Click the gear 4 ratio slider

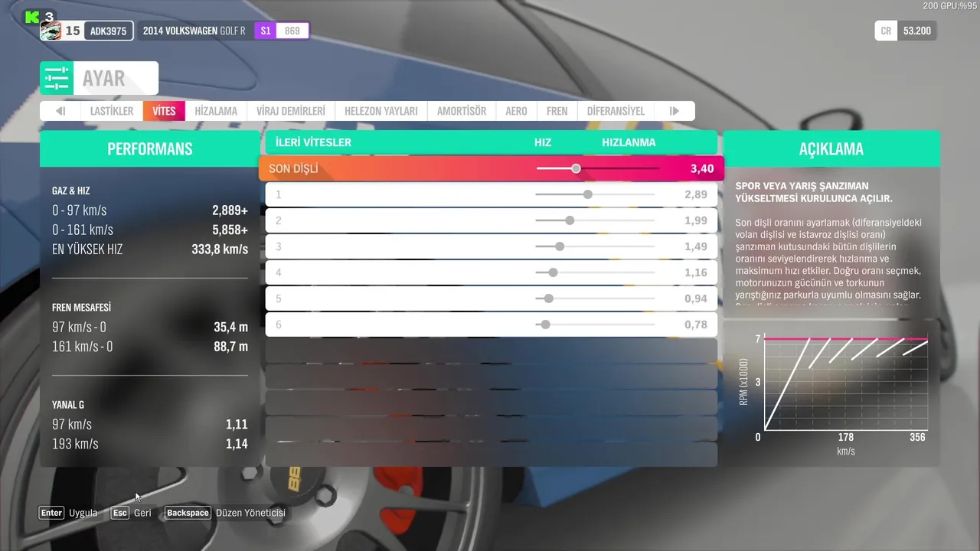tap(595, 272)
